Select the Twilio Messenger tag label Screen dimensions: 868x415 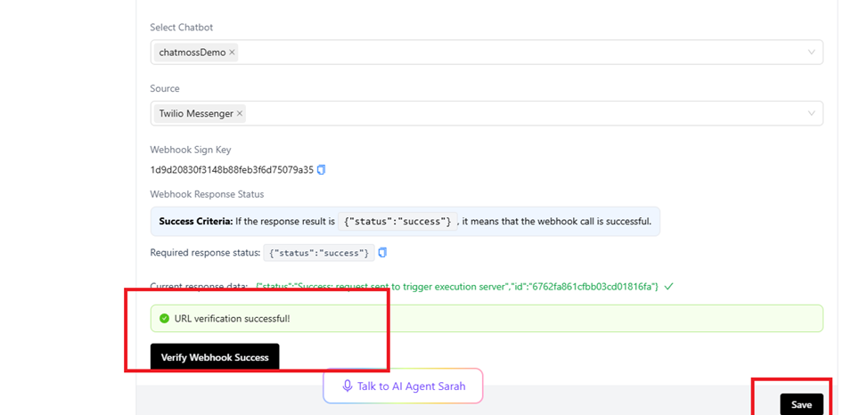pos(196,114)
